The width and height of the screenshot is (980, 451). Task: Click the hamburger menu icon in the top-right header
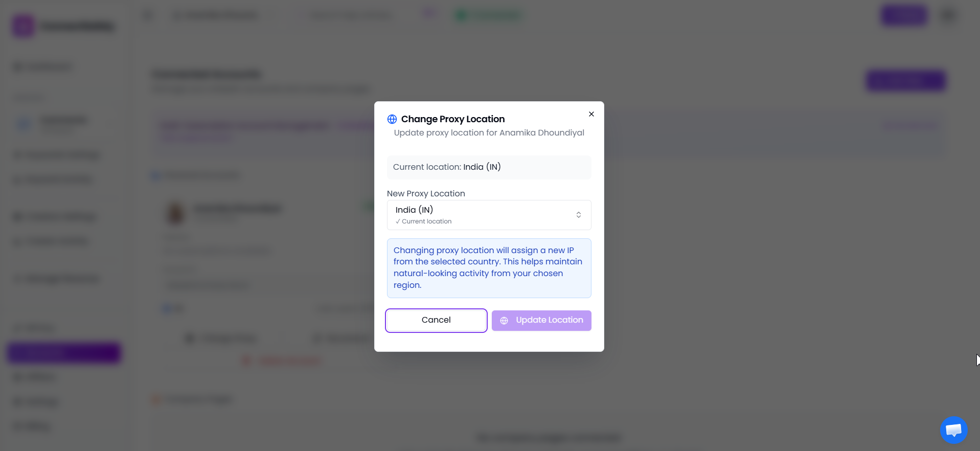click(x=948, y=15)
